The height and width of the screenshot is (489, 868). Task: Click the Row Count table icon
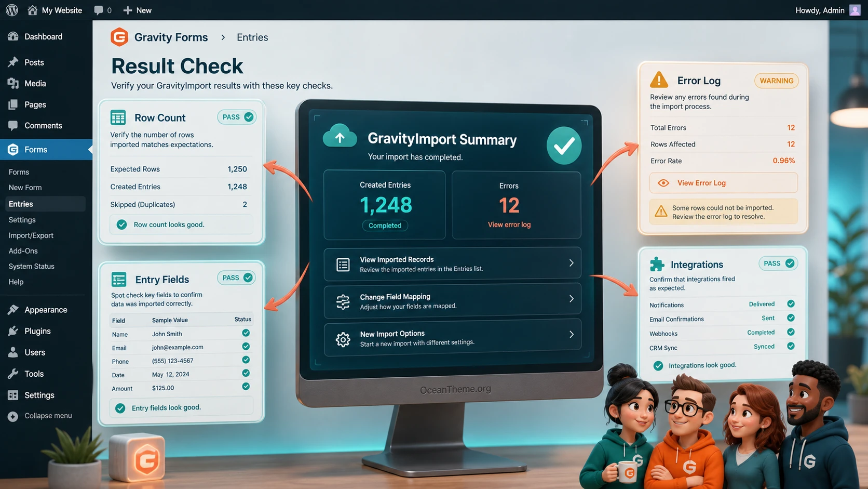click(x=118, y=117)
